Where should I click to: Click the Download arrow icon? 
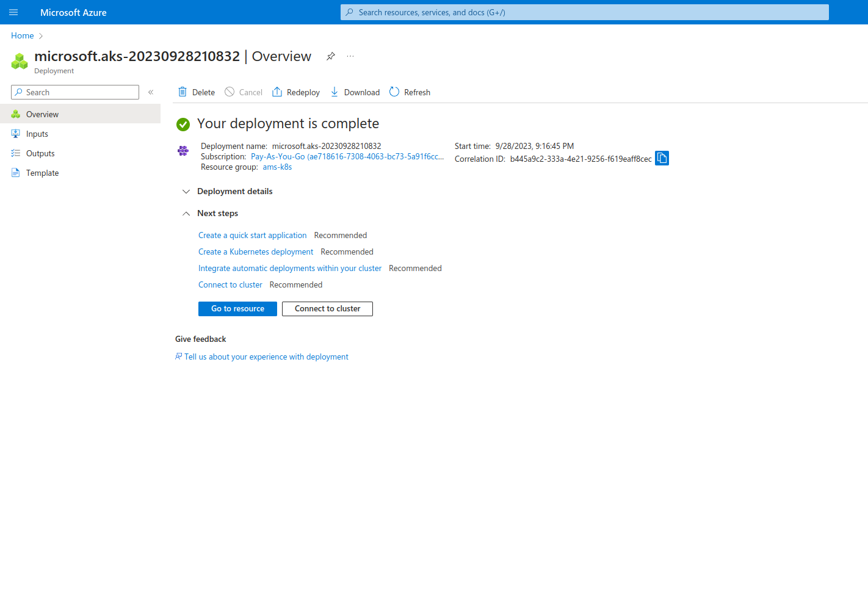coord(335,92)
